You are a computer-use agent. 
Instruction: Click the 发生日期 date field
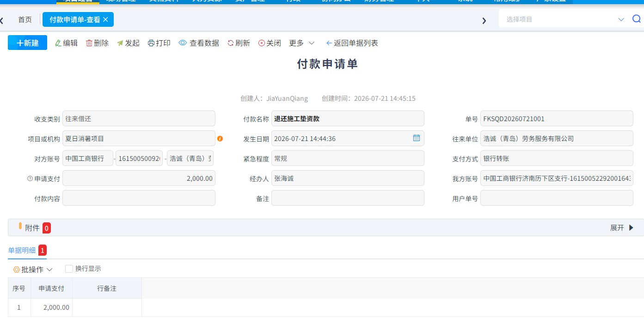[x=348, y=138]
